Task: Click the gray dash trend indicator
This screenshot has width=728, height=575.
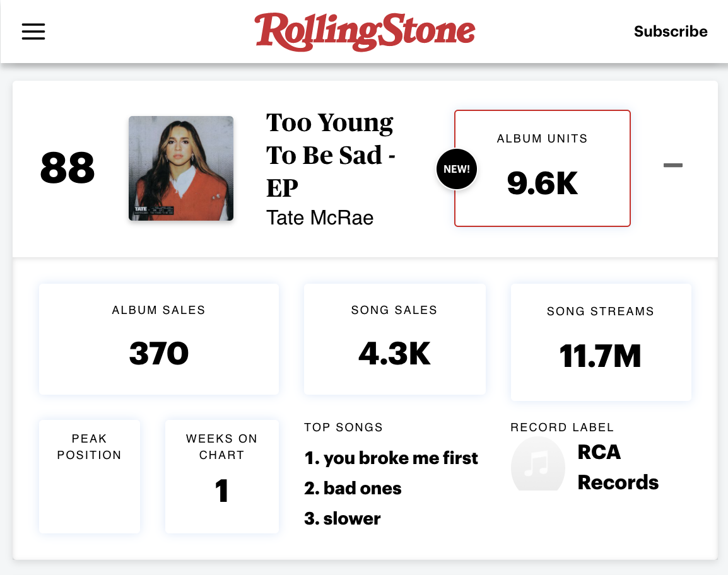Action: coord(673,166)
